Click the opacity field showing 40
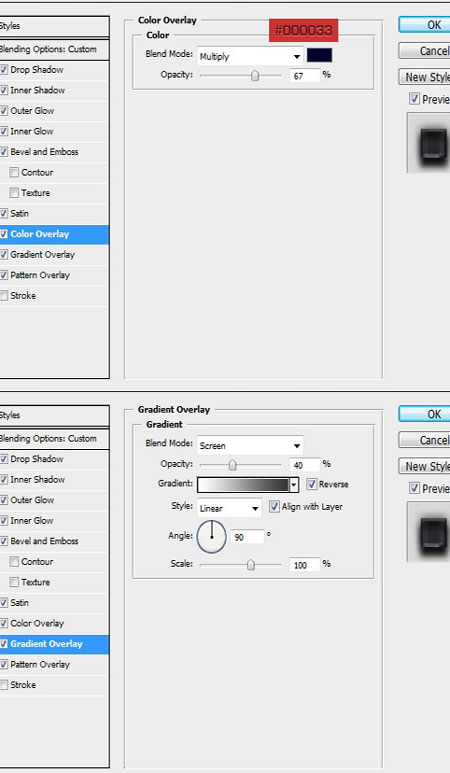Viewport: 450px width, 773px height. 305,465
